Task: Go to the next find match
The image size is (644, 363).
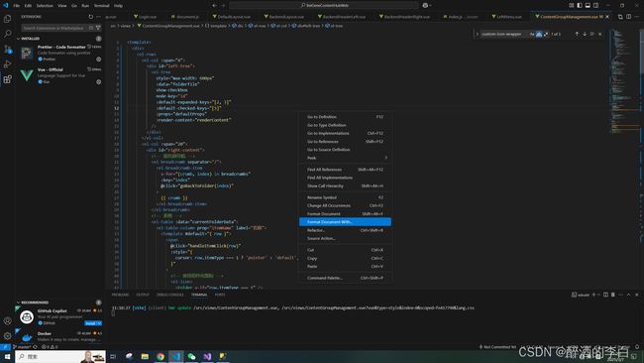Action: pyautogui.click(x=585, y=34)
